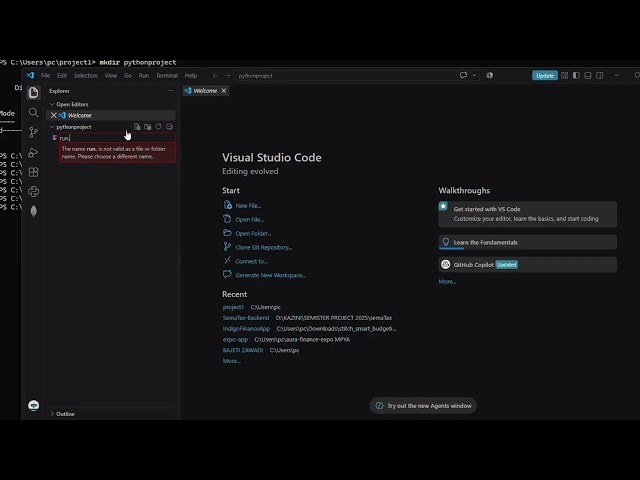This screenshot has height=480, width=640.
Task: Refresh the Explorer for pythonproject
Action: [158, 127]
